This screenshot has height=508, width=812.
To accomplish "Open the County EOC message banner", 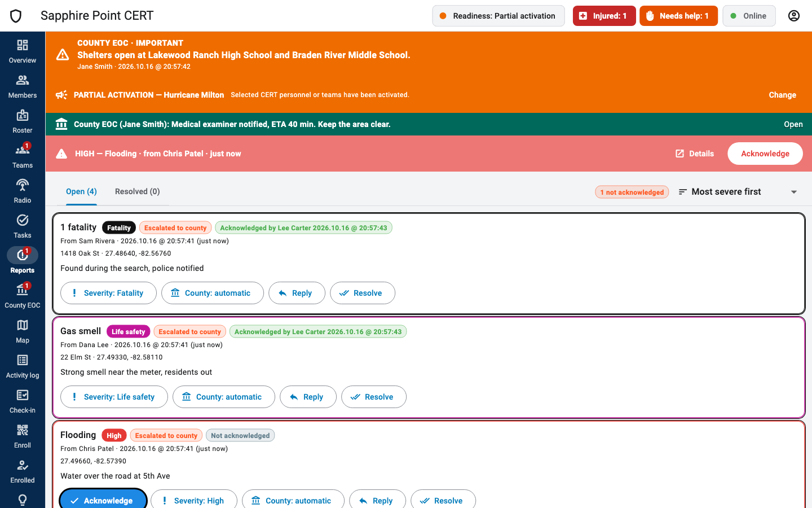I will 429,124.
